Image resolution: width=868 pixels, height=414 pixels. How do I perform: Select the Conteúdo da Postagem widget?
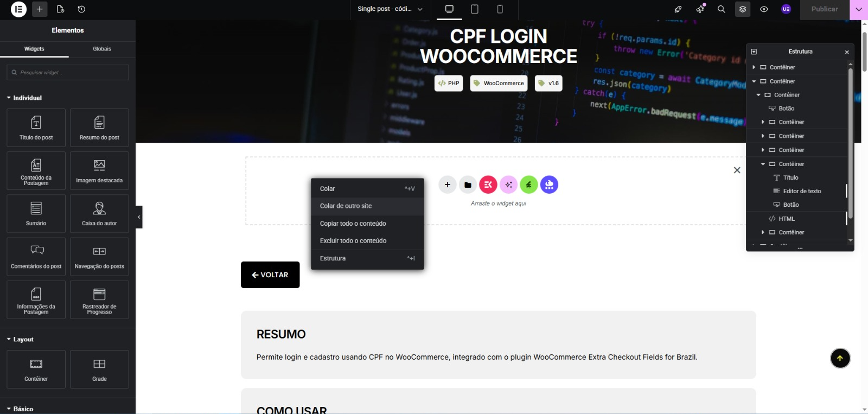36,171
